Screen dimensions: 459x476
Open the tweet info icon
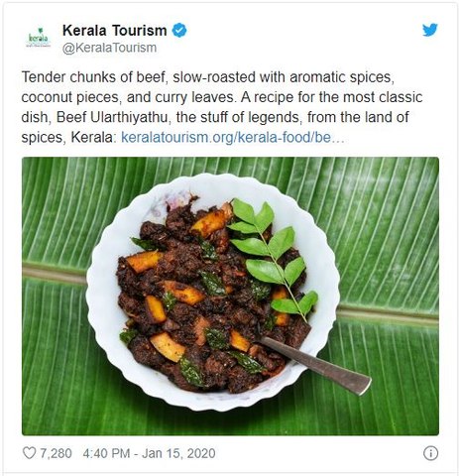[x=430, y=453]
